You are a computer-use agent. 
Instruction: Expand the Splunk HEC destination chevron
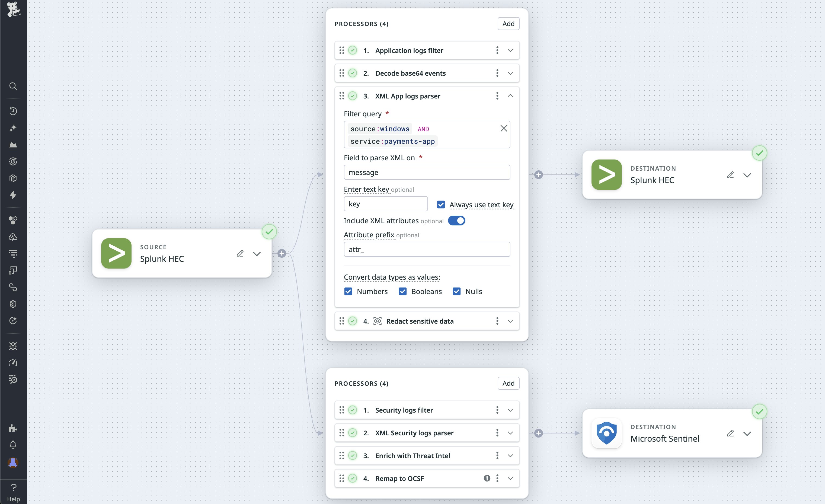pyautogui.click(x=747, y=175)
